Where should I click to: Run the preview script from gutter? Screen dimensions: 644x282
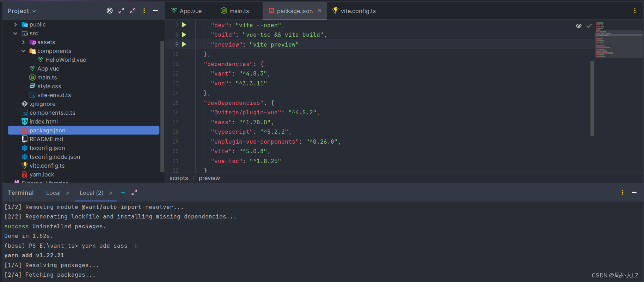click(x=184, y=44)
